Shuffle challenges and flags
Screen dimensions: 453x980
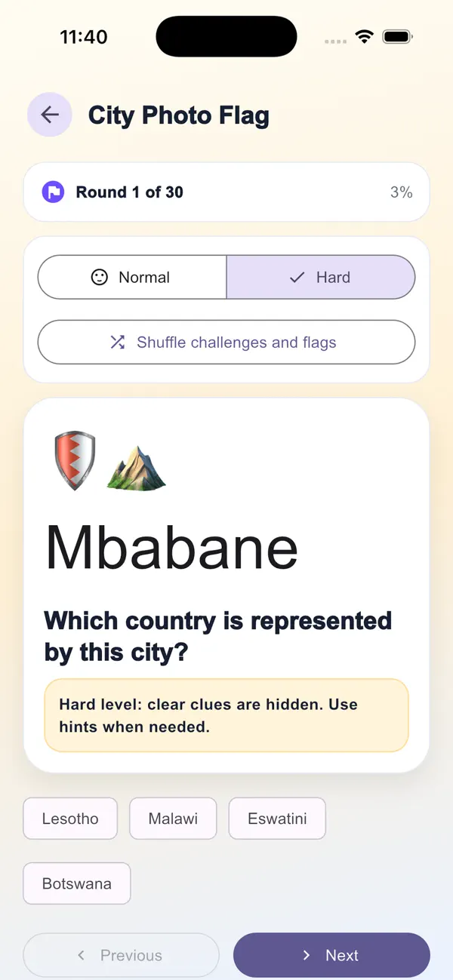coord(226,343)
